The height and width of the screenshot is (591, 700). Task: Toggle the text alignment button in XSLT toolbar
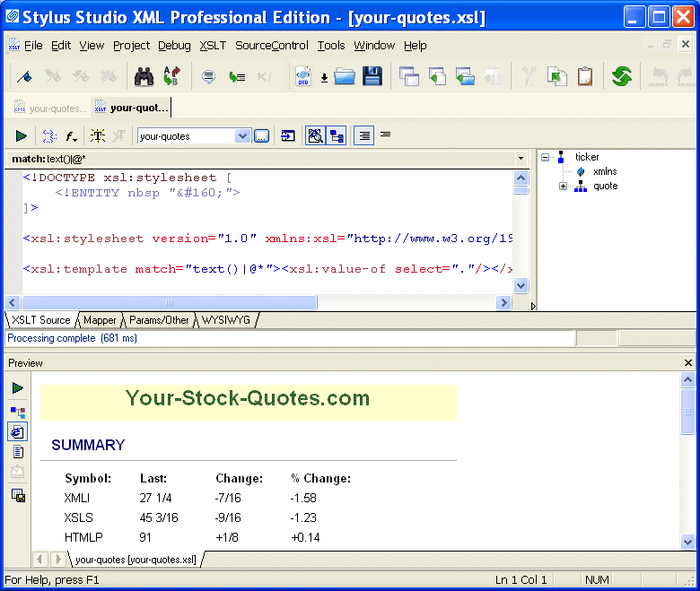(363, 136)
